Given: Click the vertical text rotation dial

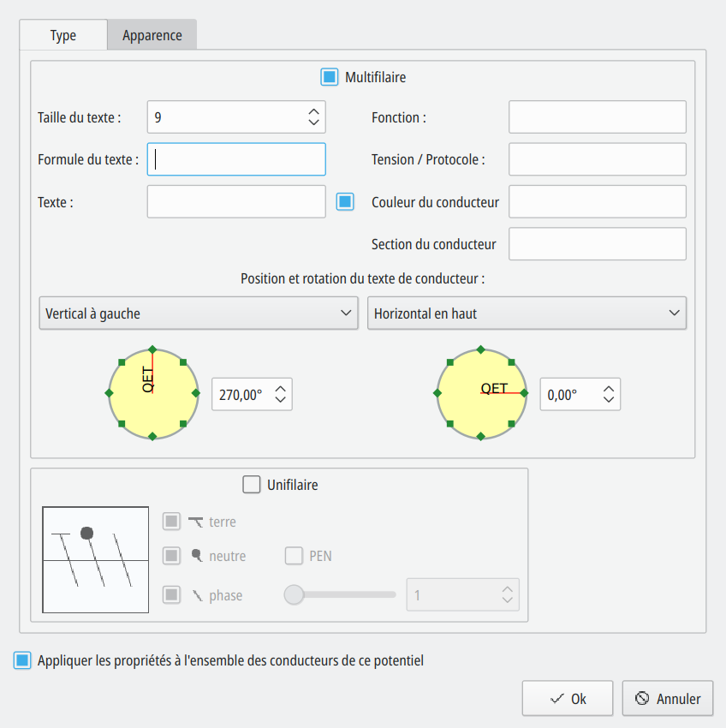Looking at the screenshot, I should (x=152, y=392).
